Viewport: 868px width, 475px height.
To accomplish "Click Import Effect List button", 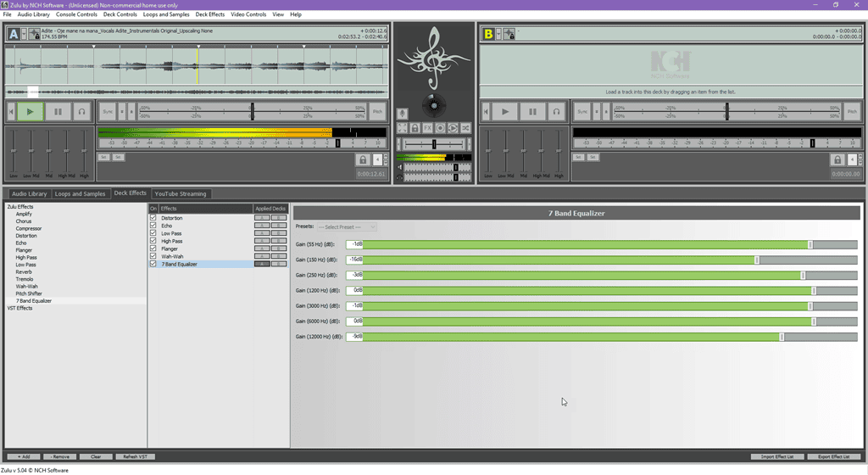I will pyautogui.click(x=777, y=456).
